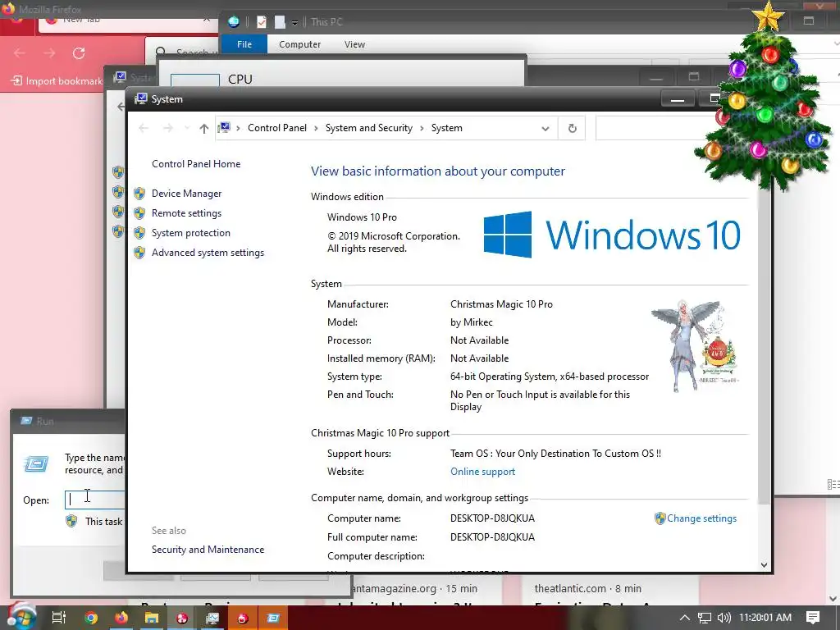The width and height of the screenshot is (840, 630).
Task: Refresh the System control panel page
Action: pos(572,129)
